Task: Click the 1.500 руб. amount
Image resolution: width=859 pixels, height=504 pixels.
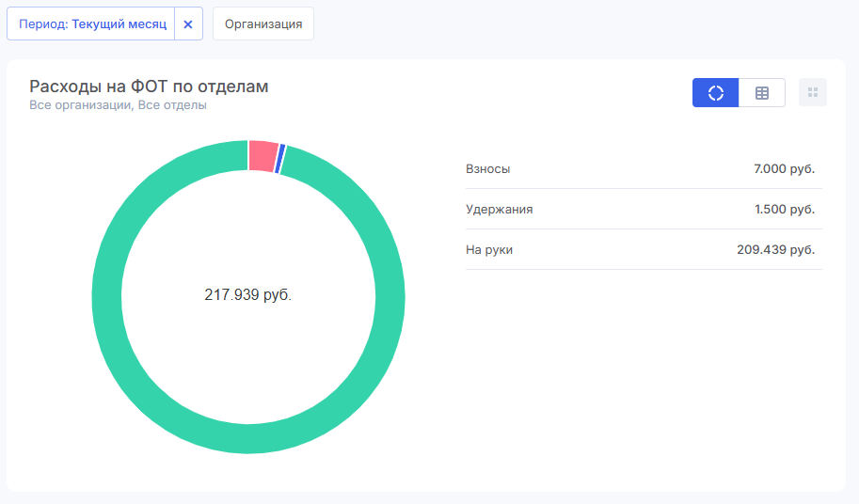Action: [784, 209]
